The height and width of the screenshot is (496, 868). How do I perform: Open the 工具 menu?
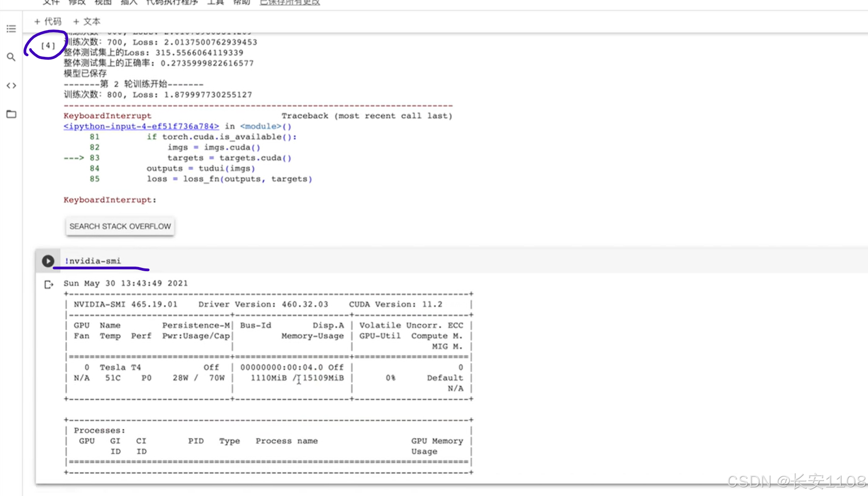[x=215, y=2]
